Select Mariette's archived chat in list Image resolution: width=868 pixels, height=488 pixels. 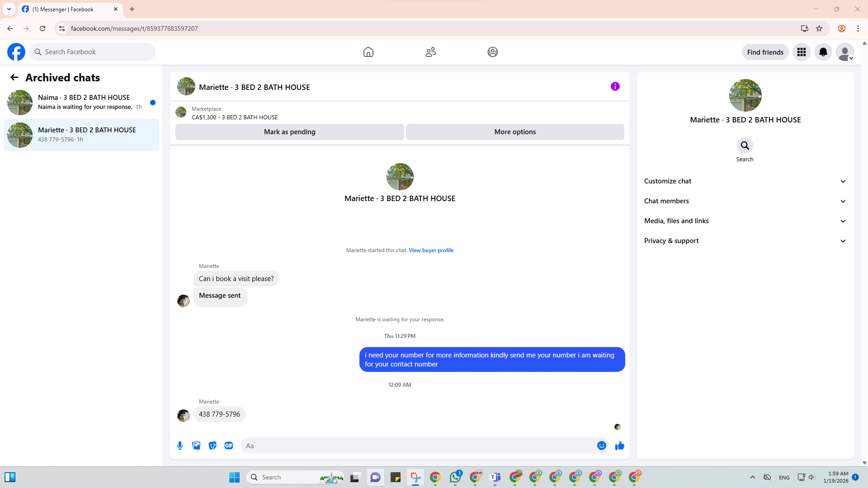(81, 135)
